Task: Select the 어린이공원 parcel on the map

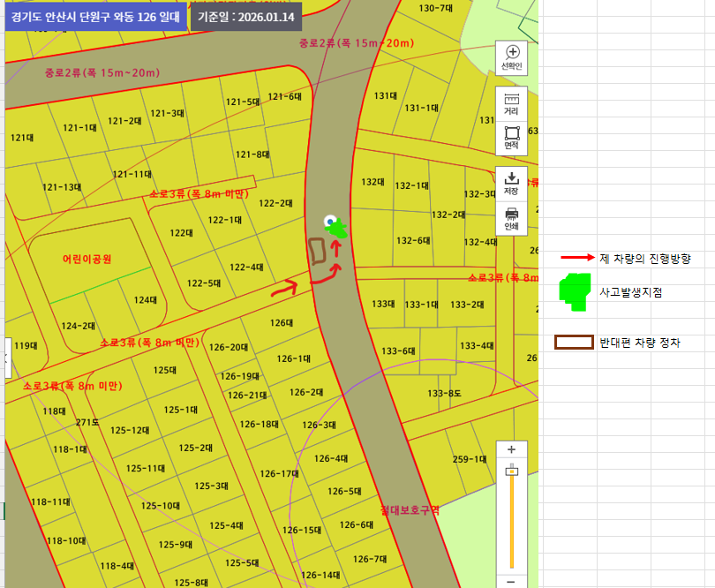Action: click(87, 259)
